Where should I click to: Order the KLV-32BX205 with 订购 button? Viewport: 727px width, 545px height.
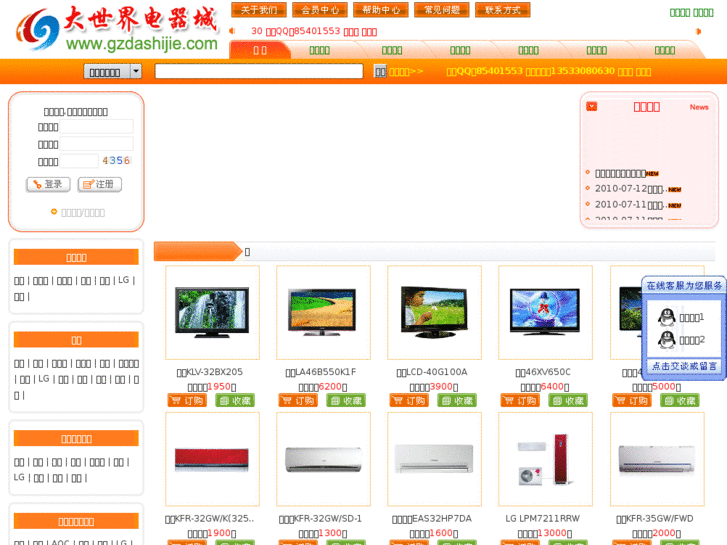(x=187, y=400)
